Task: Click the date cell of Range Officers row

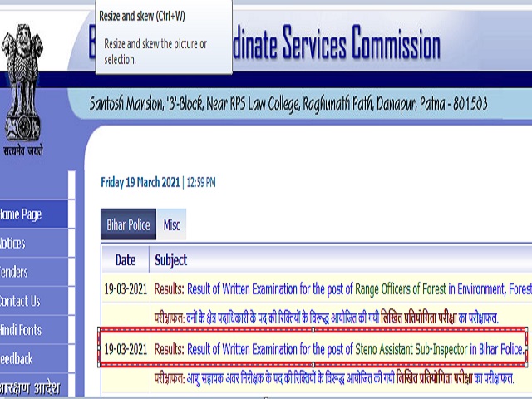Action: coord(126,289)
